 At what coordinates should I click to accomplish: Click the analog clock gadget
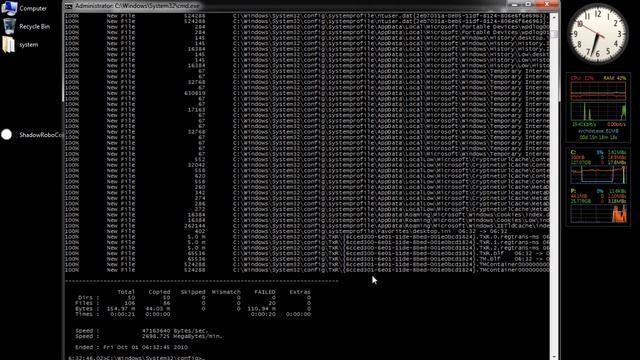(598, 33)
